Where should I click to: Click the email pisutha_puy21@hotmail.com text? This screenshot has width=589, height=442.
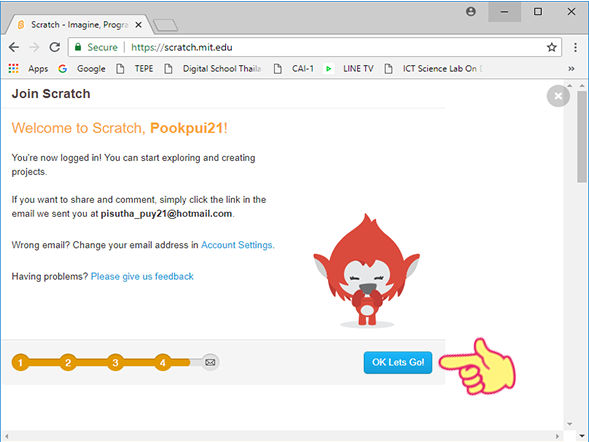click(x=166, y=214)
